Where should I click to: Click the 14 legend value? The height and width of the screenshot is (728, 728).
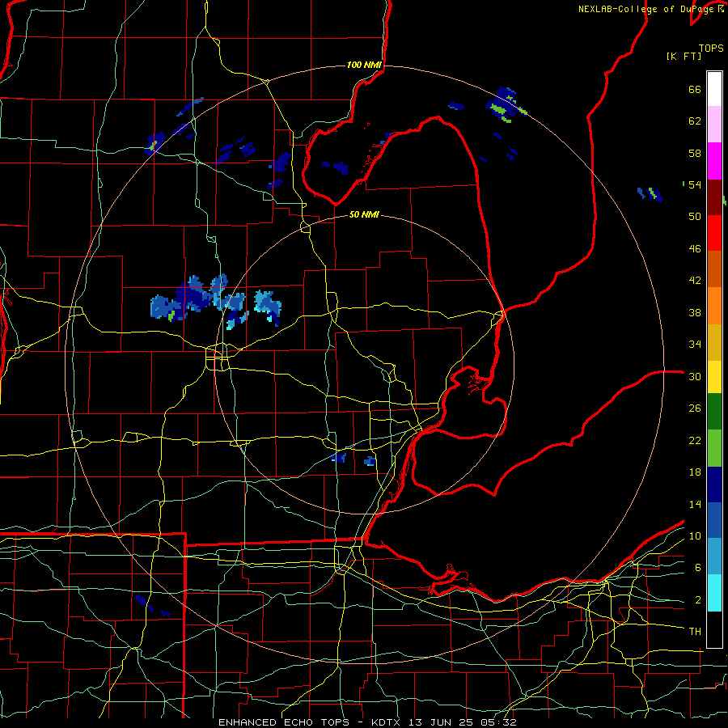[x=695, y=504]
